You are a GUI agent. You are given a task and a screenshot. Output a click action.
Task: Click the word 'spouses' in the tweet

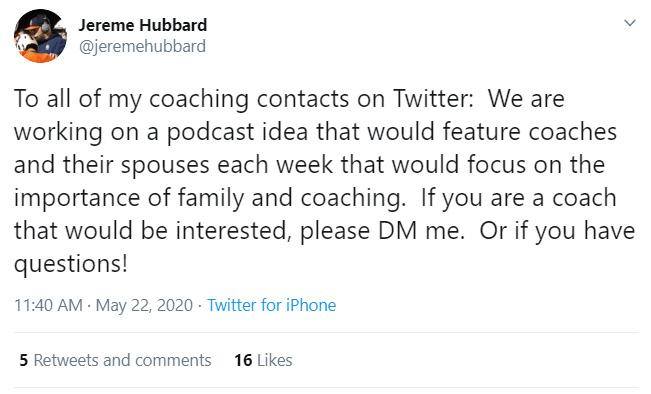coord(165,165)
